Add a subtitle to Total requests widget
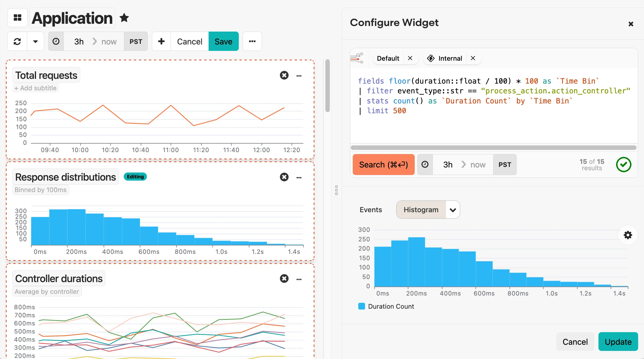Image resolution: width=644 pixels, height=359 pixels. point(35,88)
